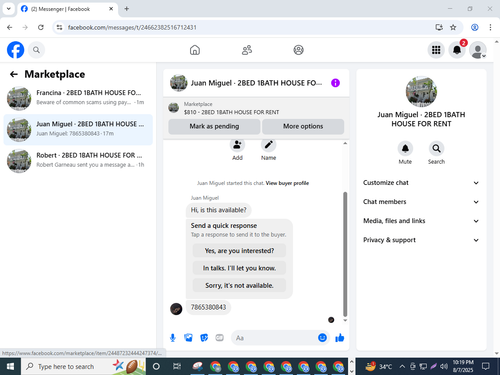Reload the page in browser toolbar
Image resolution: width=500 pixels, height=375 pixels.
tap(41, 27)
